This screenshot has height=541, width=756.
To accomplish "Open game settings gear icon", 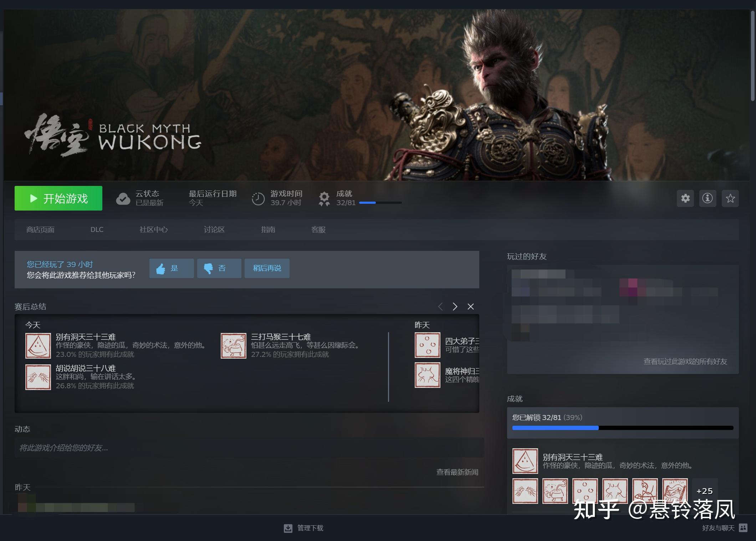I will click(685, 198).
